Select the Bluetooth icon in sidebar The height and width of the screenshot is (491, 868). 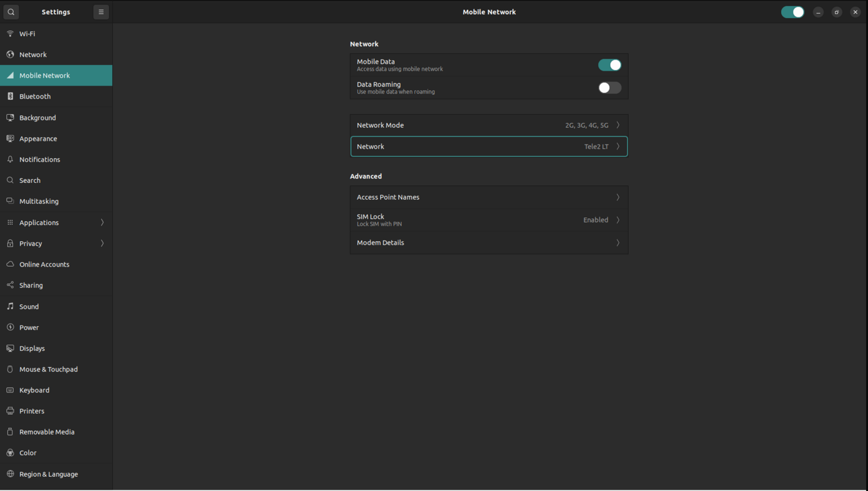pyautogui.click(x=10, y=96)
